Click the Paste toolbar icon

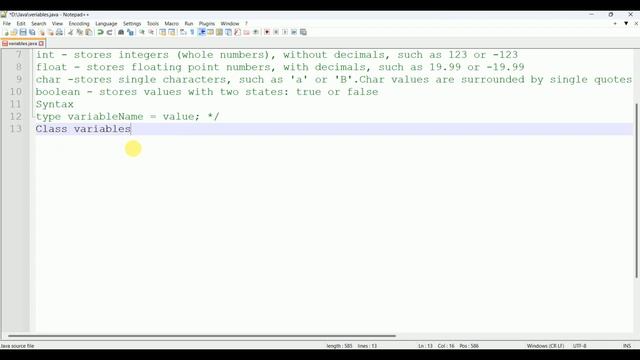point(88,32)
